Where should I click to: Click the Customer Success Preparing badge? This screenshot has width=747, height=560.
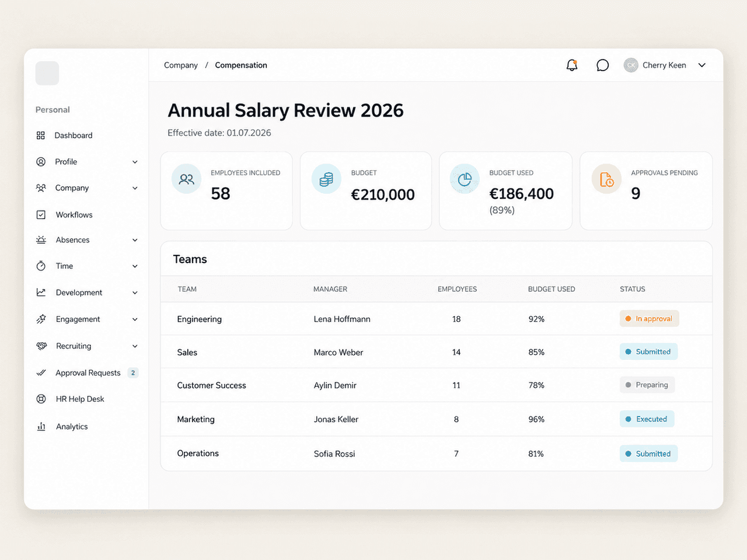tap(647, 385)
